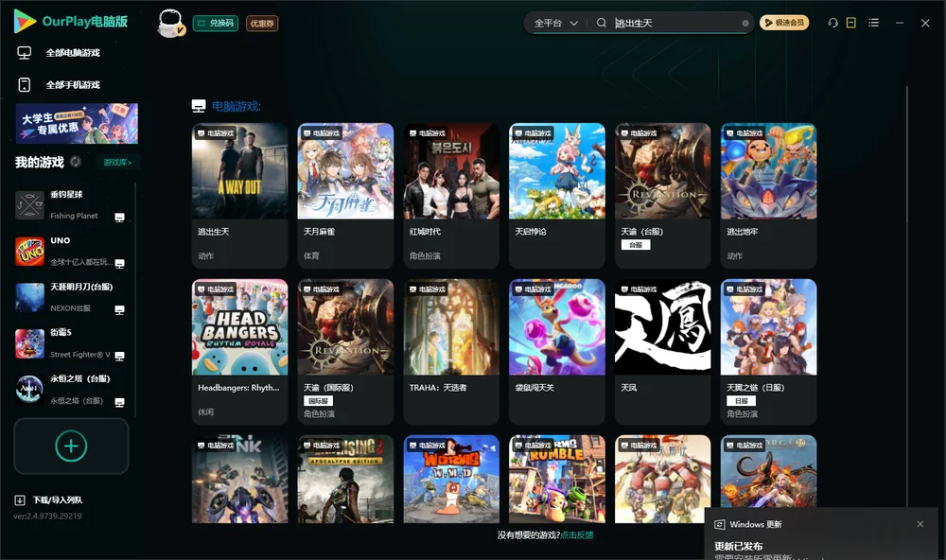946x560 pixels.
Task: Click the search magnifier icon
Action: [x=602, y=23]
